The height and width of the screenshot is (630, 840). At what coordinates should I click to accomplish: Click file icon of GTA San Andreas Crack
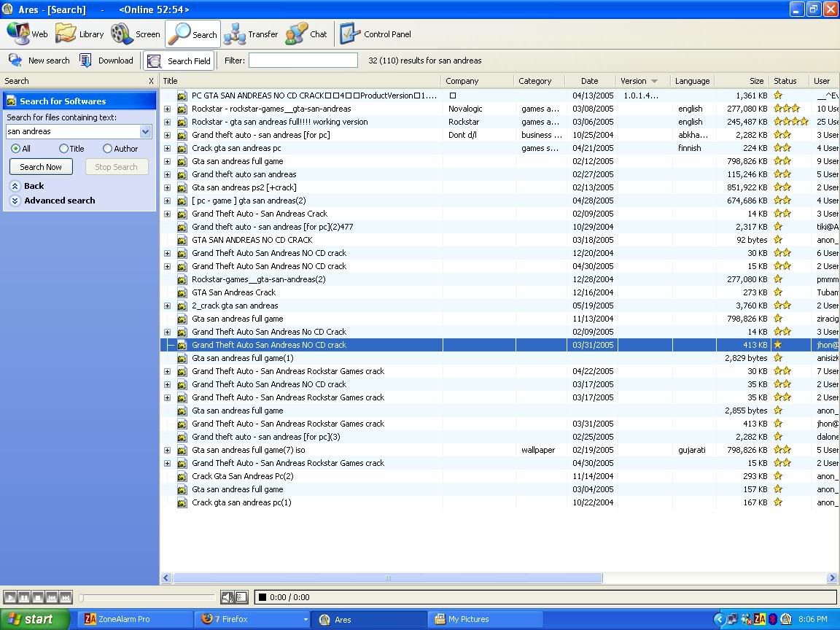tap(182, 292)
